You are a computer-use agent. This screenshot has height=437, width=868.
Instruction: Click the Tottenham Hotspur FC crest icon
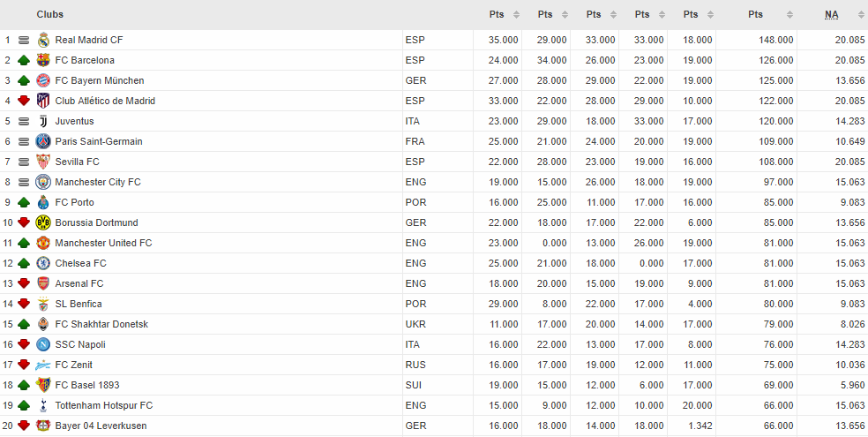(43, 405)
